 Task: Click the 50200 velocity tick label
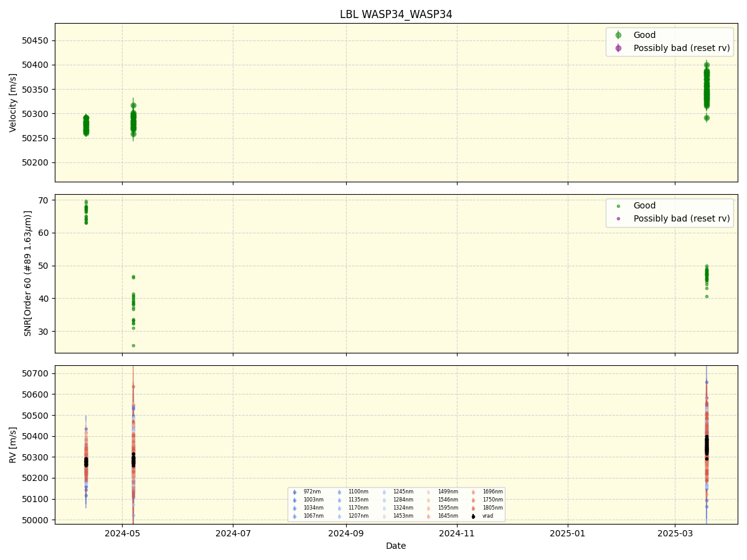(x=36, y=162)
